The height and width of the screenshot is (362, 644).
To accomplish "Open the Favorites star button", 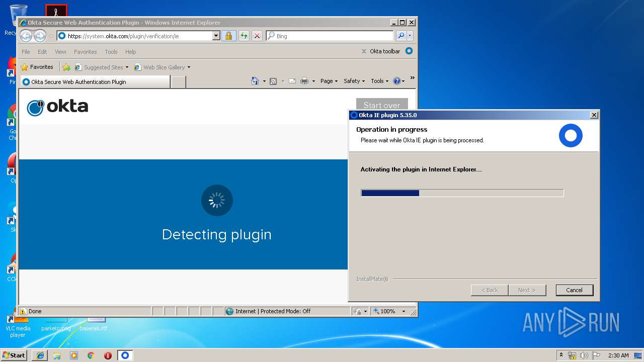I will pyautogui.click(x=37, y=67).
